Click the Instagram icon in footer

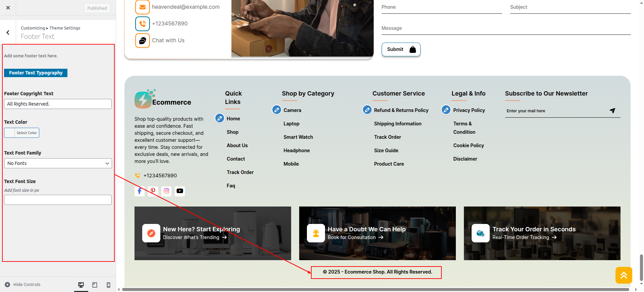pos(166,191)
